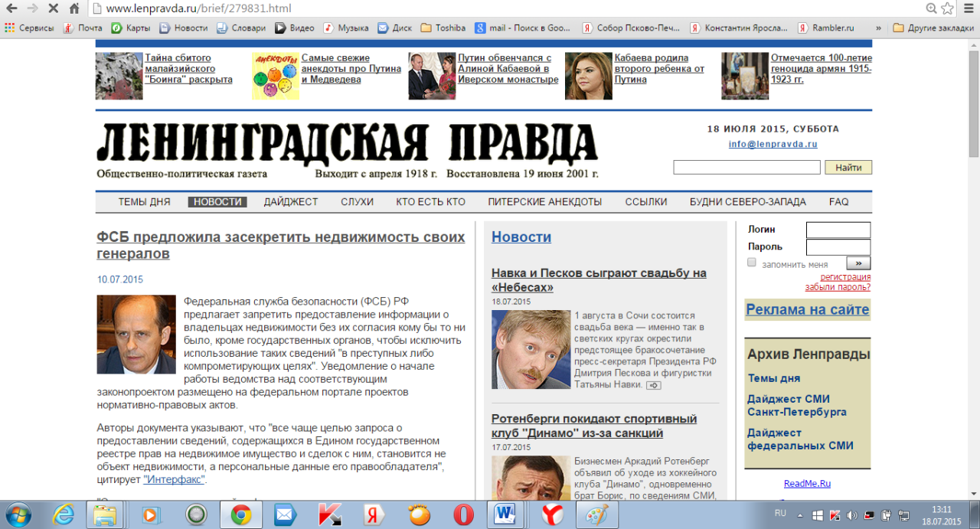Open the ТЕМЫ ДНЯ menu section

coord(144,202)
